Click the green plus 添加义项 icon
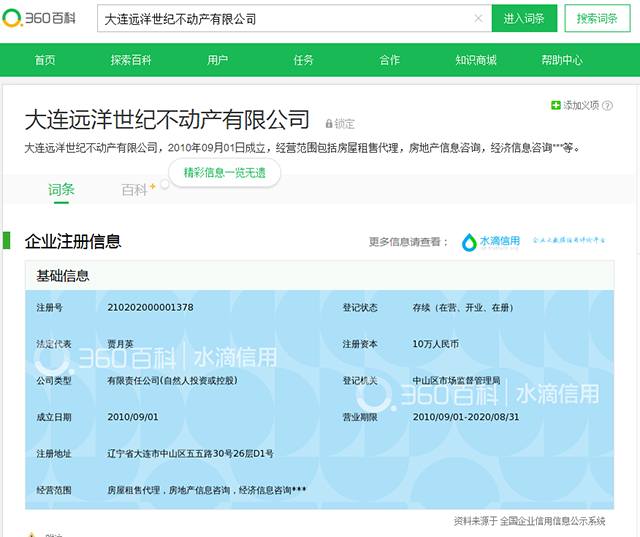Screen dimensions: 640x537 (555, 105)
